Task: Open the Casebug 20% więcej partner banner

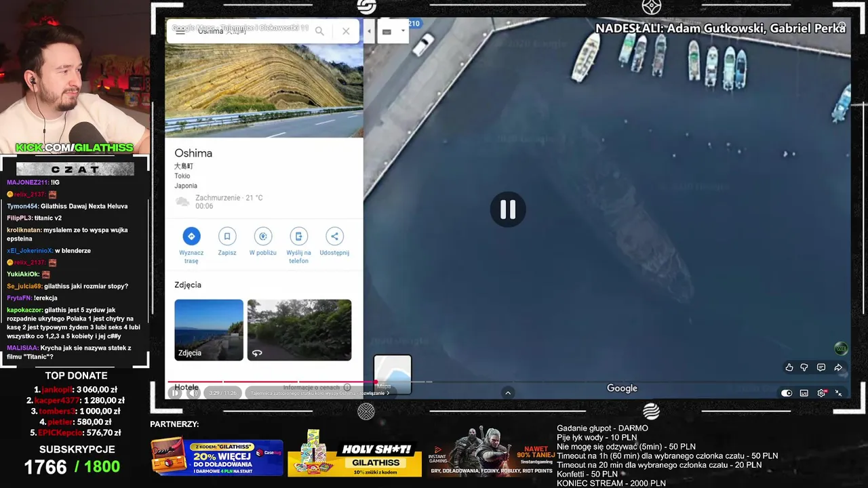Action: 217,457
